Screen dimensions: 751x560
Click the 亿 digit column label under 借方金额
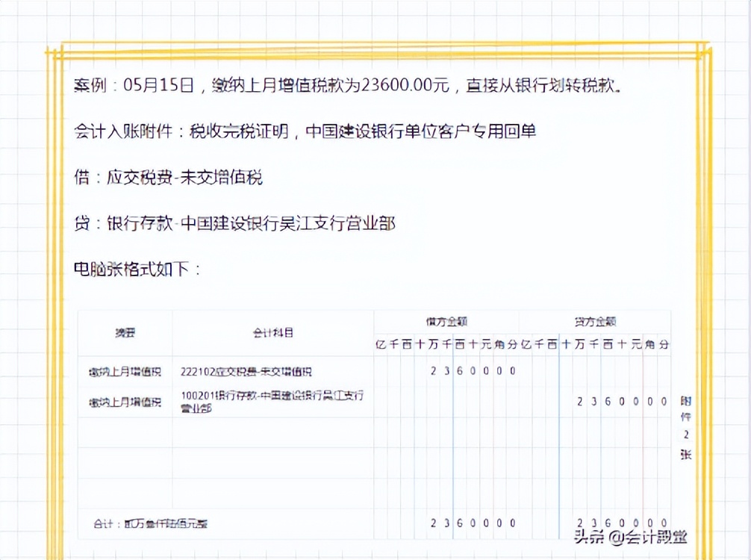coord(382,345)
